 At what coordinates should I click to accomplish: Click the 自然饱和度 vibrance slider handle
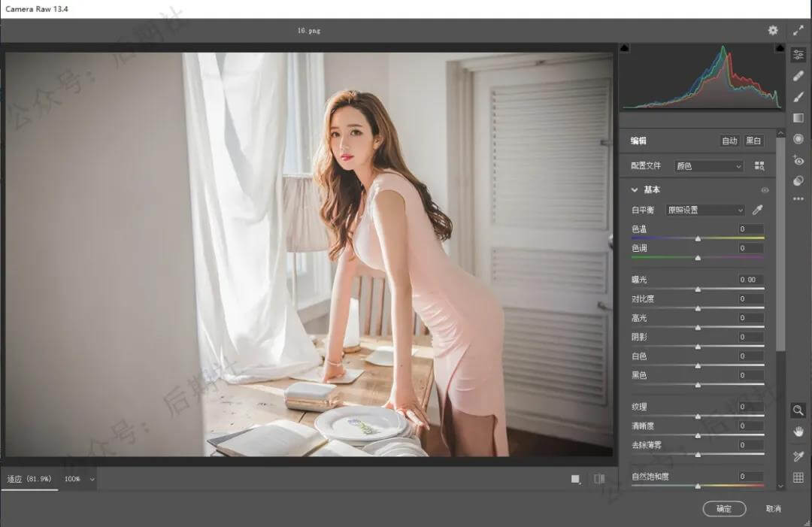698,486
